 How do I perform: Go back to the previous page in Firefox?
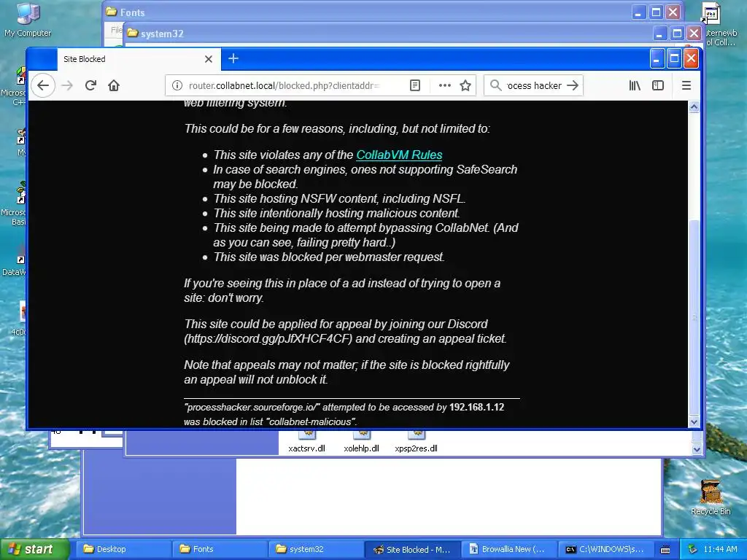43,86
